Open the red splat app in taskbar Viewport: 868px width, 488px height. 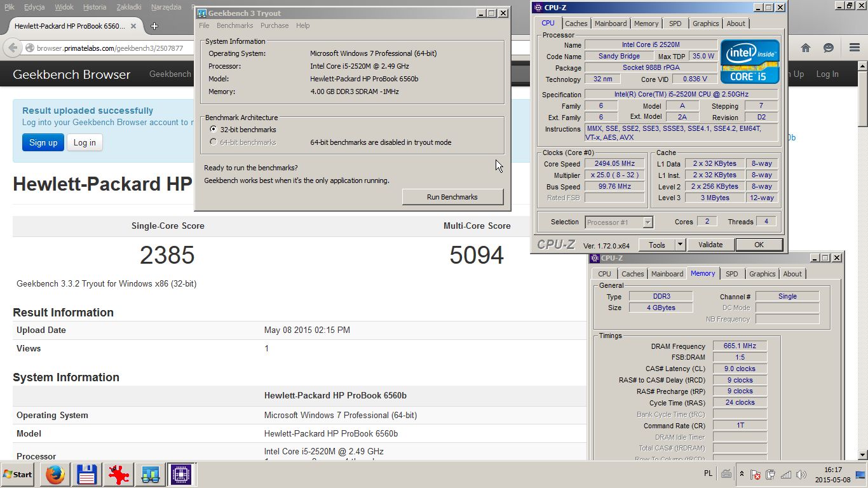pyautogui.click(x=118, y=474)
